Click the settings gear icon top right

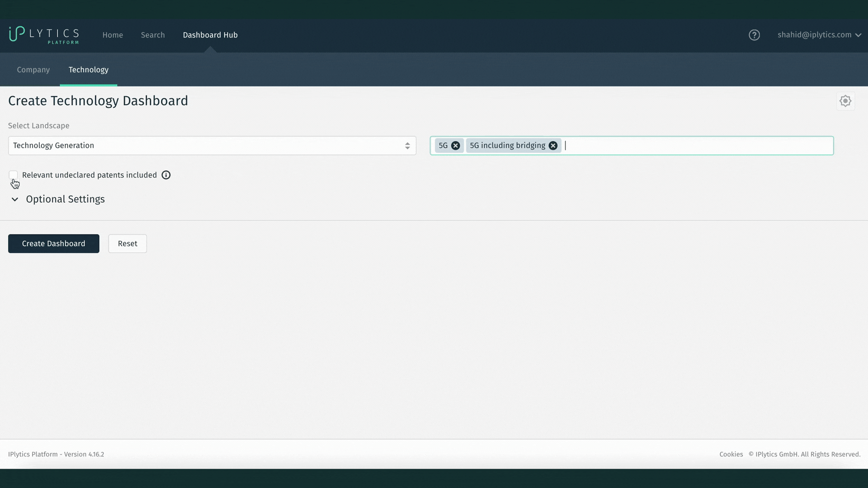click(845, 101)
